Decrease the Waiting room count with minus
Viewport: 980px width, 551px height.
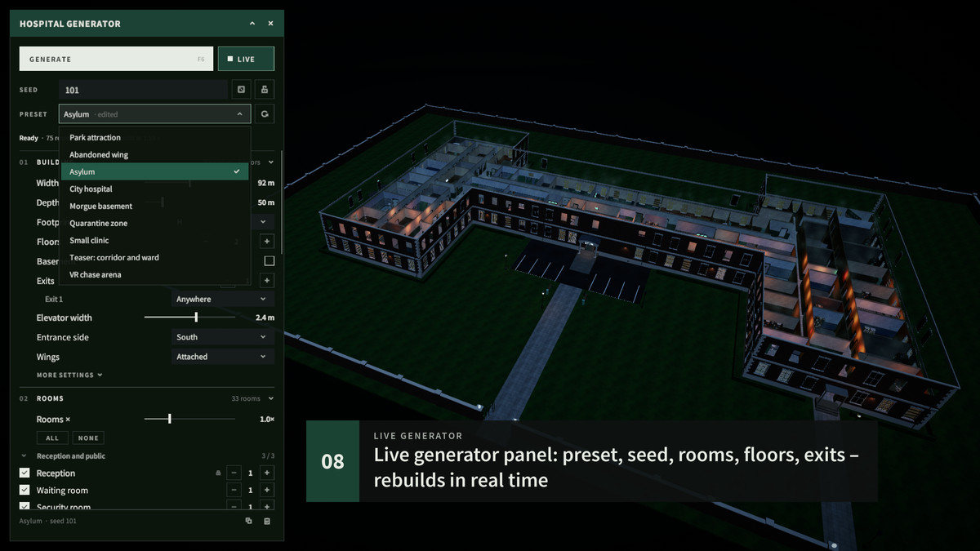click(x=234, y=491)
